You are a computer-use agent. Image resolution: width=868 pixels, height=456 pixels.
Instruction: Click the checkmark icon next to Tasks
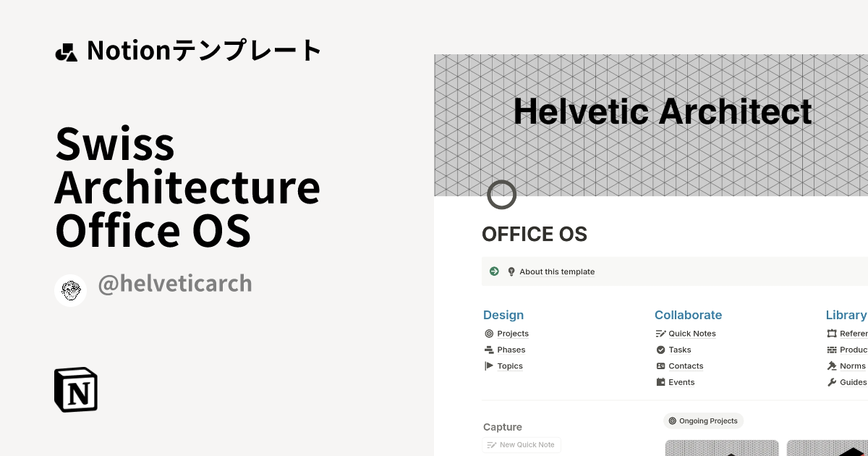[660, 350]
